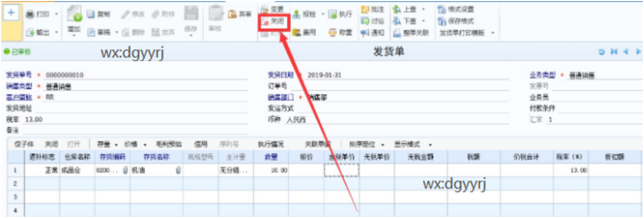Click the 增加 new document icon

tap(74, 15)
